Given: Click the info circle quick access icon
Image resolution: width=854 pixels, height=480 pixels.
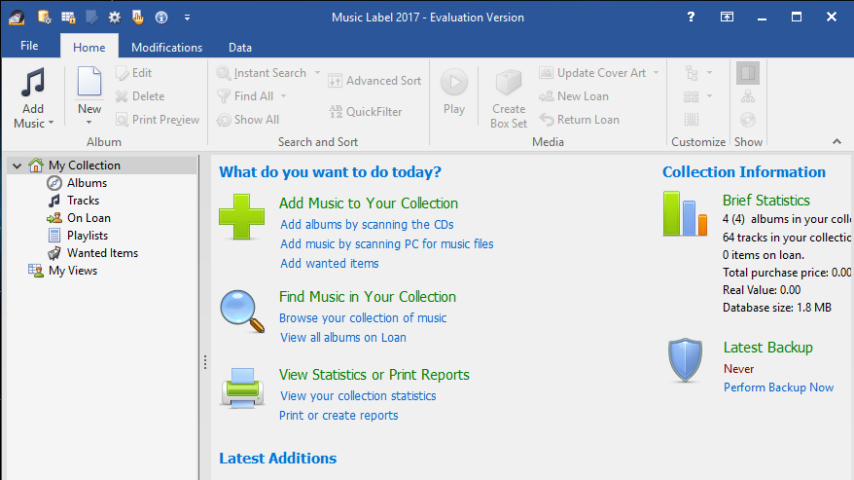Looking at the screenshot, I should tap(161, 17).
